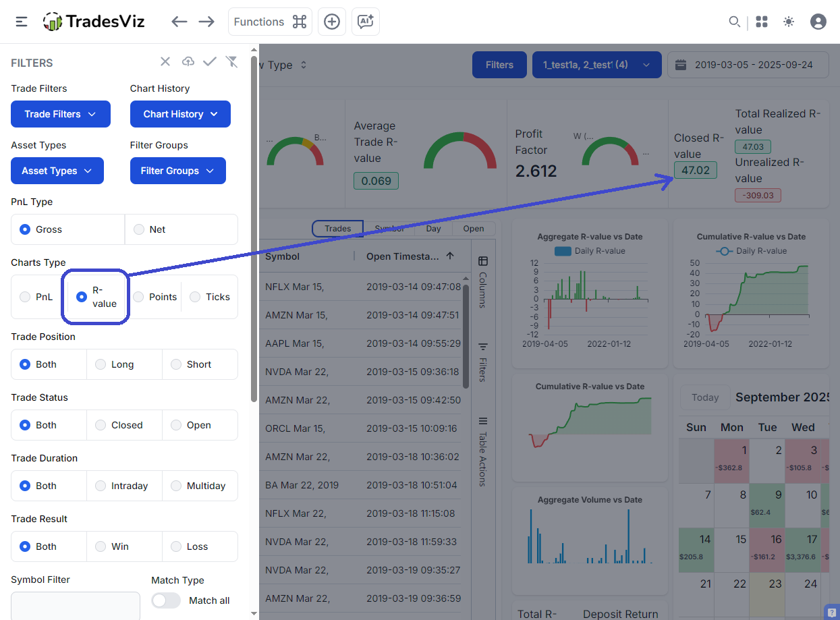Screen dimensions: 840x620
Task: Open the hamburger navigation menu
Action: pyautogui.click(x=22, y=22)
